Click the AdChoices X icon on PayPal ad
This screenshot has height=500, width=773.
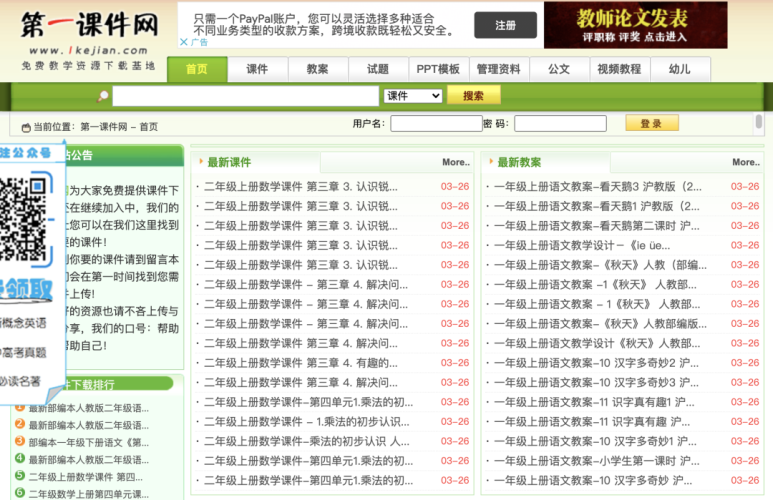tap(184, 42)
